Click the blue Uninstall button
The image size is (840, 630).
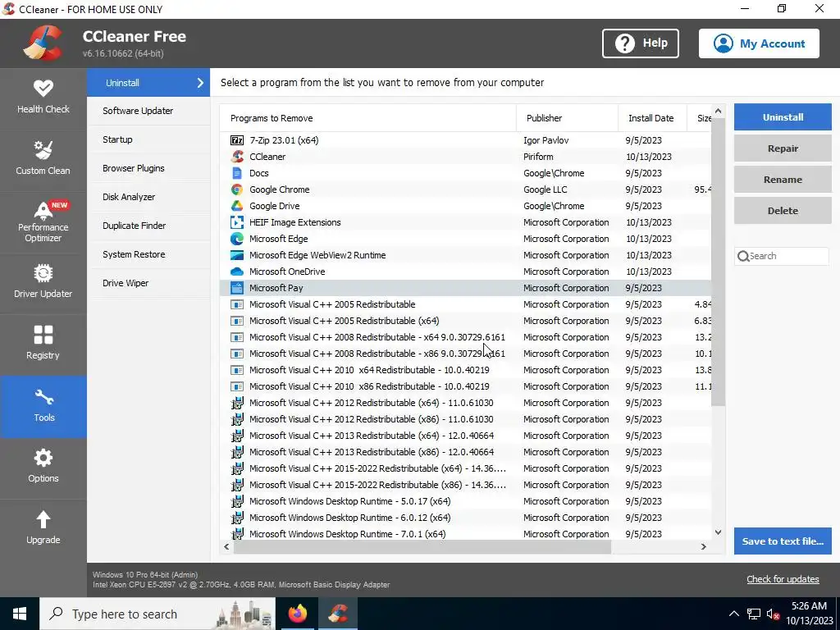(x=783, y=116)
